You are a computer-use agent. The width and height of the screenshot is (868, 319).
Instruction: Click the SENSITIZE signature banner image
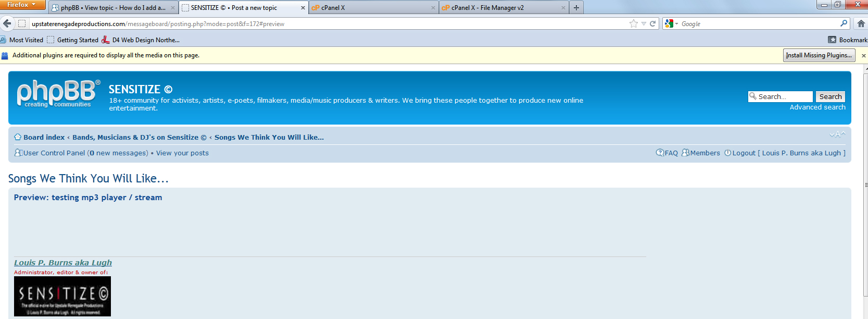62,296
